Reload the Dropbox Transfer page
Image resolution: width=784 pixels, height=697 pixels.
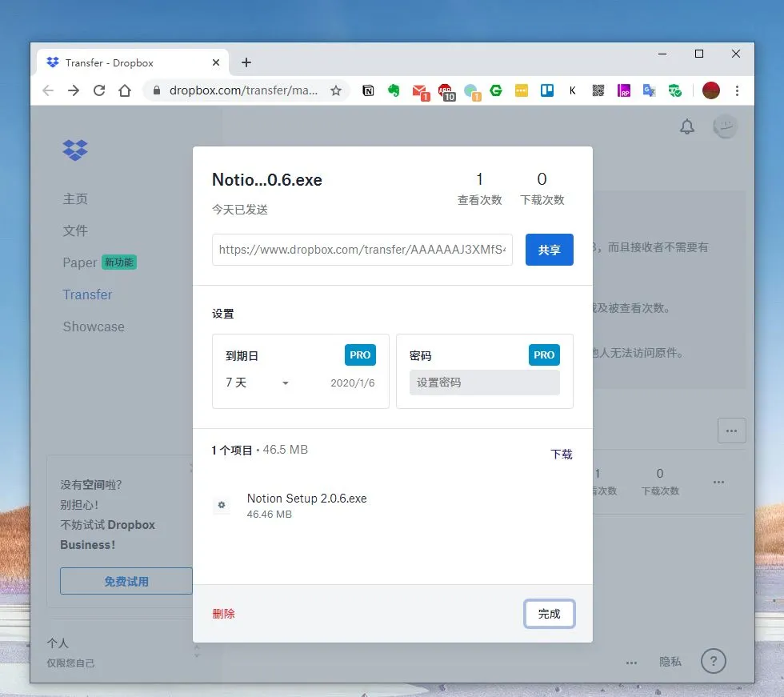pyautogui.click(x=99, y=90)
